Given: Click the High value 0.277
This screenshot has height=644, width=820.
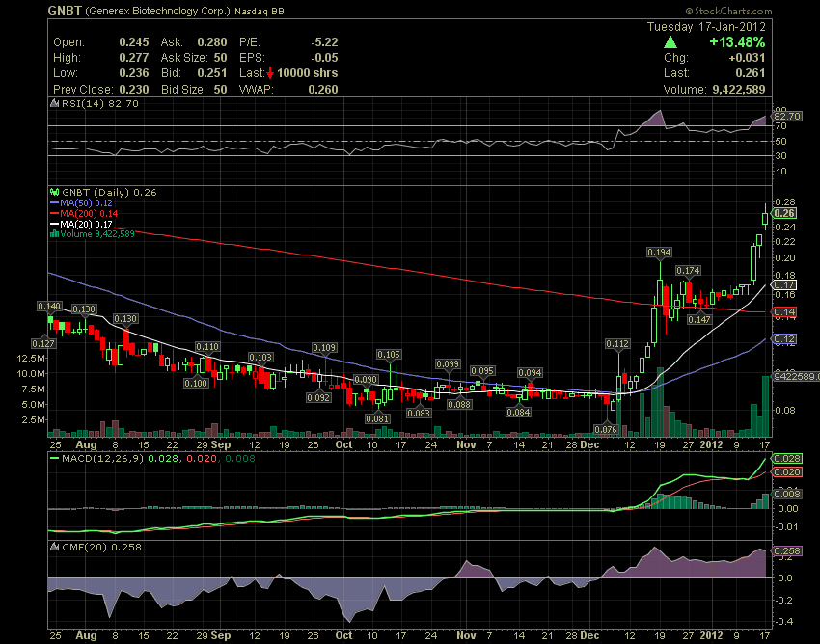Looking at the screenshot, I should 134,58.
